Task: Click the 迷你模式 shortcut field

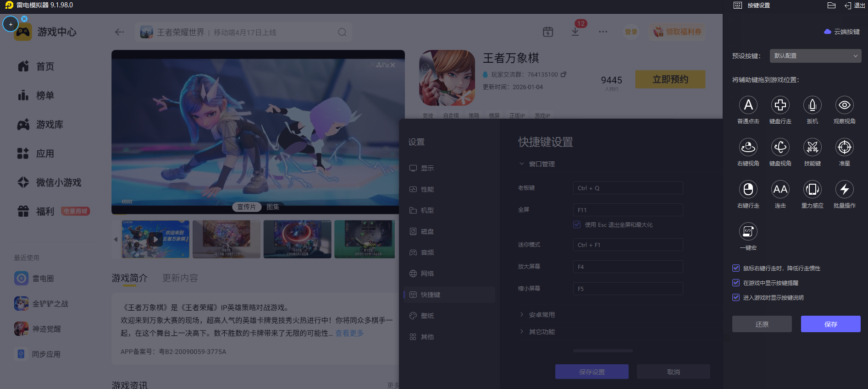Action: coord(628,245)
